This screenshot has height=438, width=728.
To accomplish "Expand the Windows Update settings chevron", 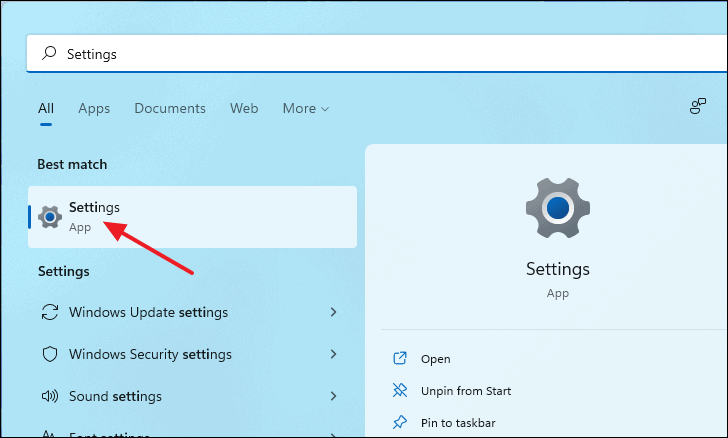I will click(x=333, y=312).
